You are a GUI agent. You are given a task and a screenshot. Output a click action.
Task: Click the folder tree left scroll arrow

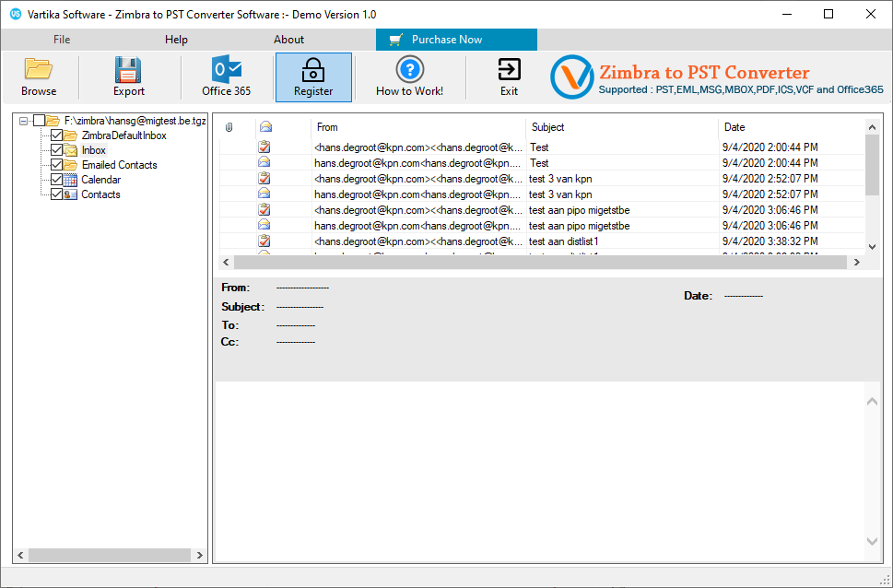coord(20,555)
